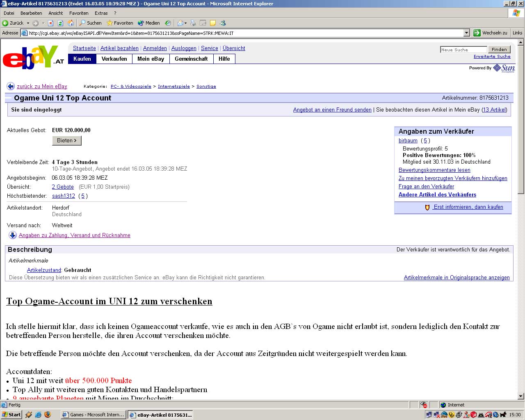The image size is (525, 420).
Task: Expand the address bar URL dropdown
Action: (x=466, y=33)
